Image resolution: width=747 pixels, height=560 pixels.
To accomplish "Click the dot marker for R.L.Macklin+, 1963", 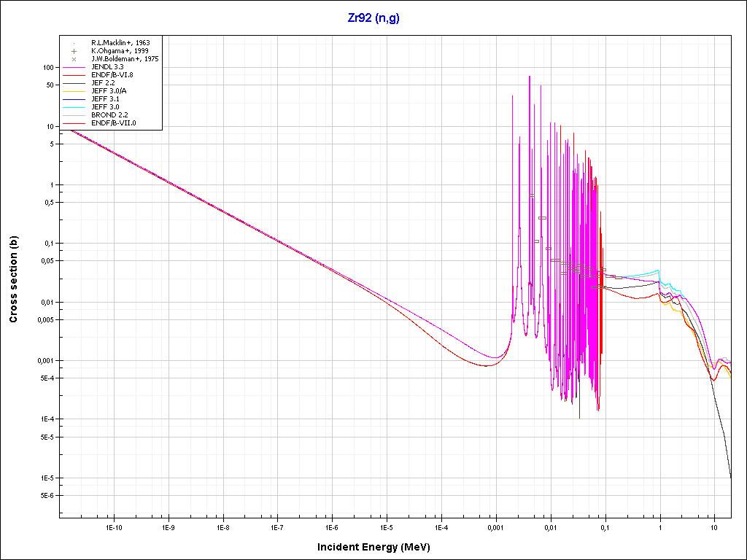I will pos(74,43).
